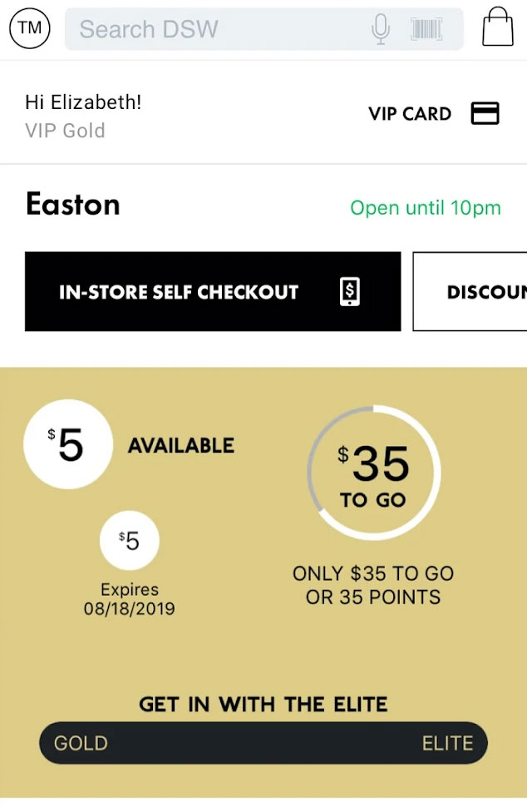527x812 pixels.
Task: Select the GET IN WITH THE ELITE section
Action: [263, 704]
